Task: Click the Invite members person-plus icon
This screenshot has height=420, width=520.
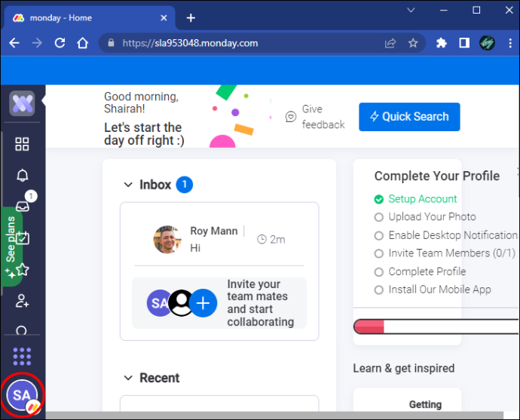Action: (x=22, y=301)
